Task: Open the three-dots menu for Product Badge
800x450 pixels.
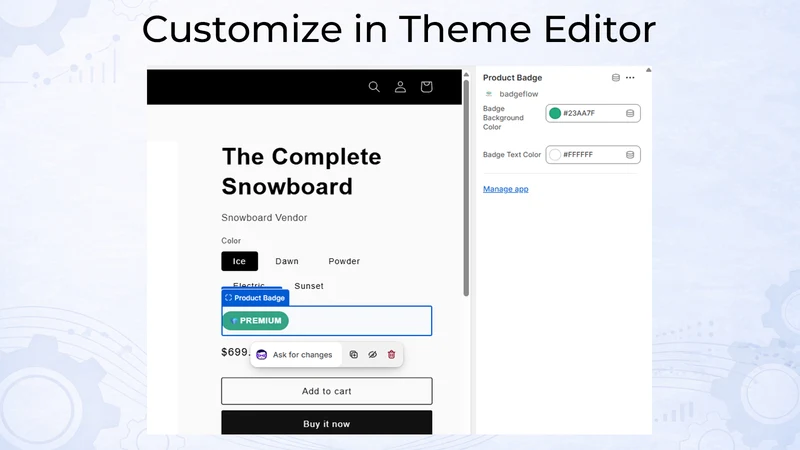Action: click(x=630, y=78)
